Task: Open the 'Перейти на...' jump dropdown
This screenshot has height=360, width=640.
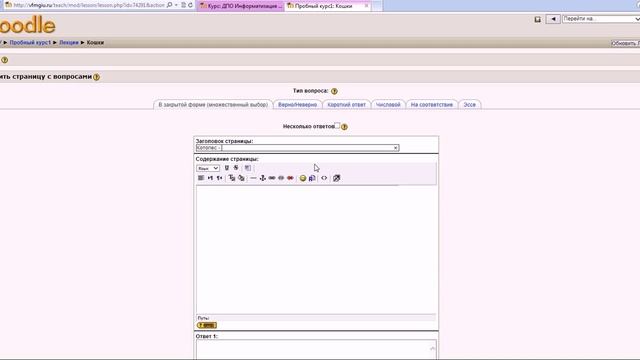Action: point(601,19)
